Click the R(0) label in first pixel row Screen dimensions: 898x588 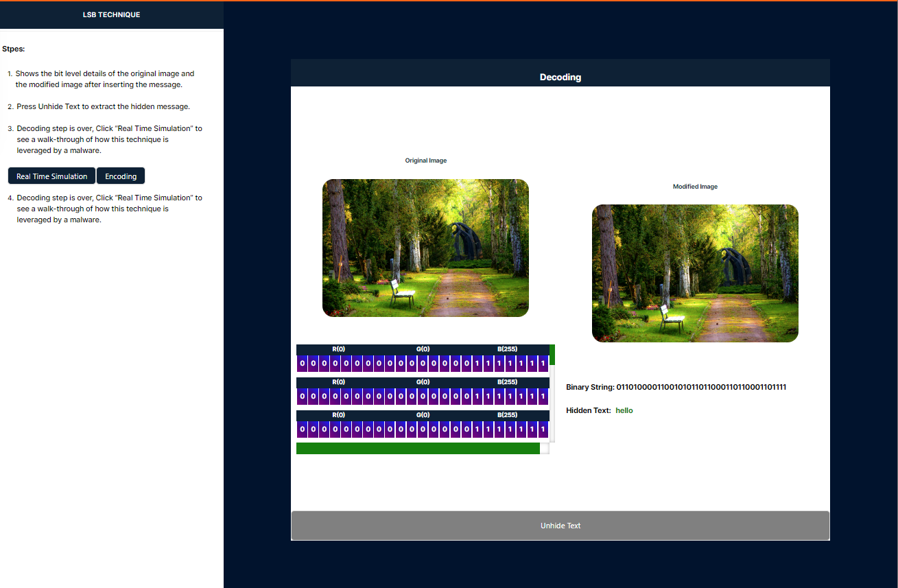(x=338, y=349)
